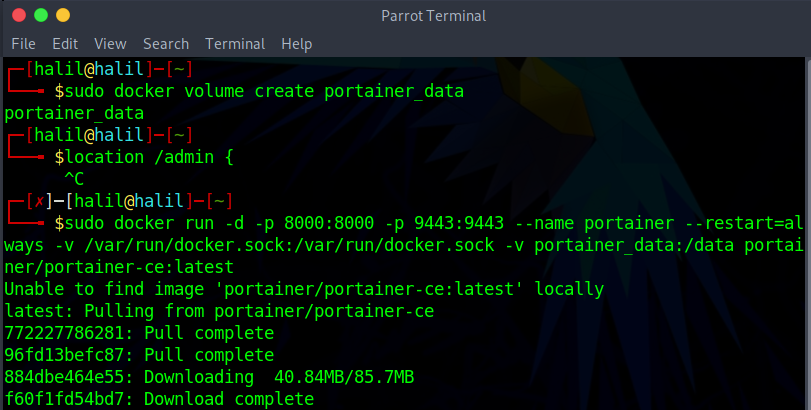Viewport: 811px width, 410px height.
Task: Click the 'sudo docker volume create portainer_data' command
Action: [264, 91]
